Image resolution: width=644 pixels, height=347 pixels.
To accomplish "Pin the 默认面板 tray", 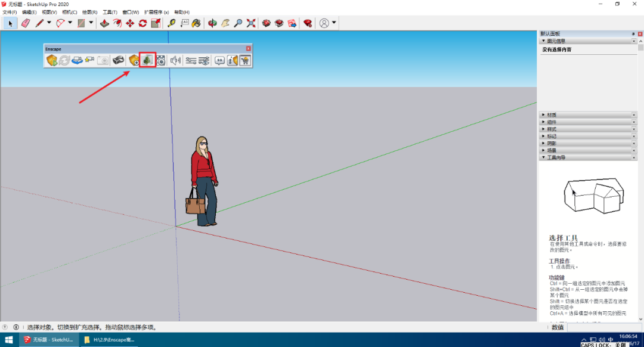I will [x=633, y=34].
